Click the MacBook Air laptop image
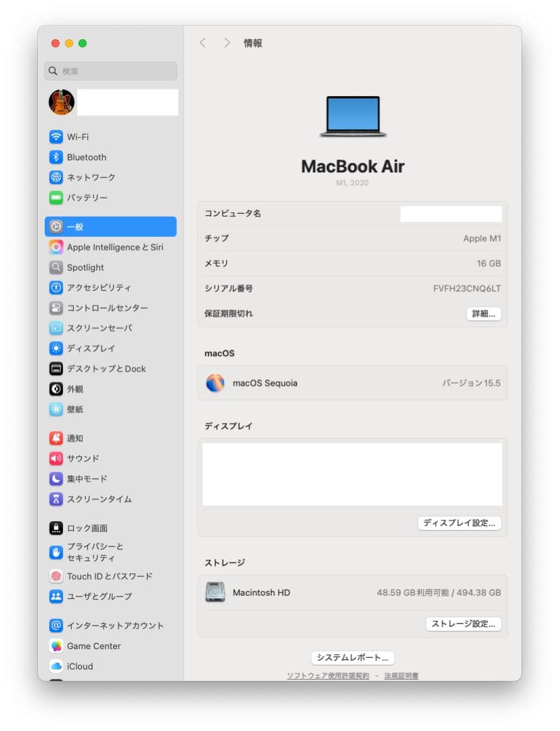 pyautogui.click(x=353, y=116)
